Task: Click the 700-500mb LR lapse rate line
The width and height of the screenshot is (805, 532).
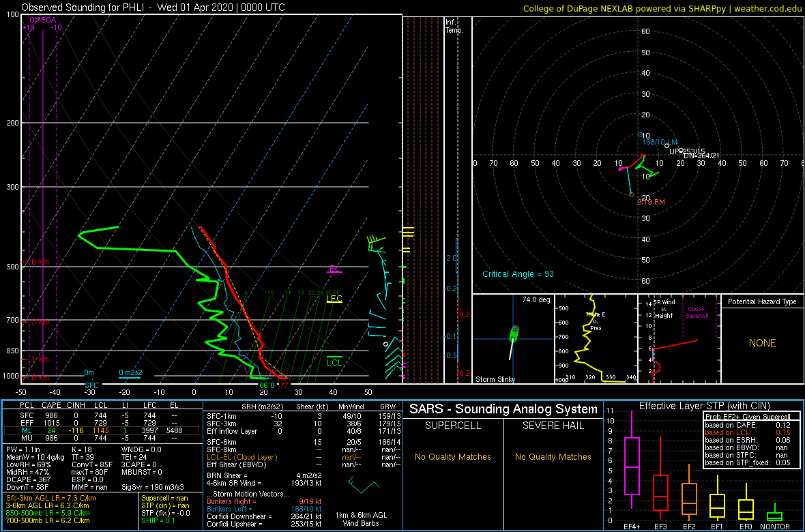Action: [x=48, y=520]
